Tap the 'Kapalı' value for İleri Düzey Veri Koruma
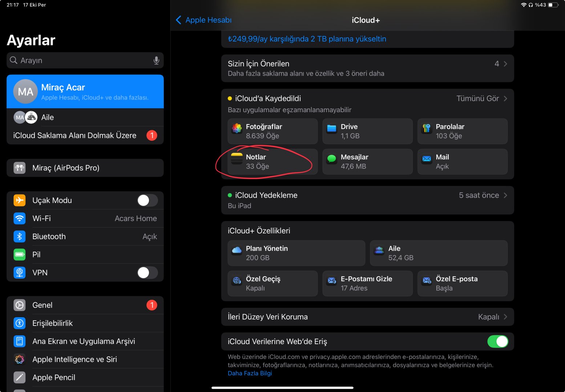This screenshot has width=565, height=392. pyautogui.click(x=489, y=317)
